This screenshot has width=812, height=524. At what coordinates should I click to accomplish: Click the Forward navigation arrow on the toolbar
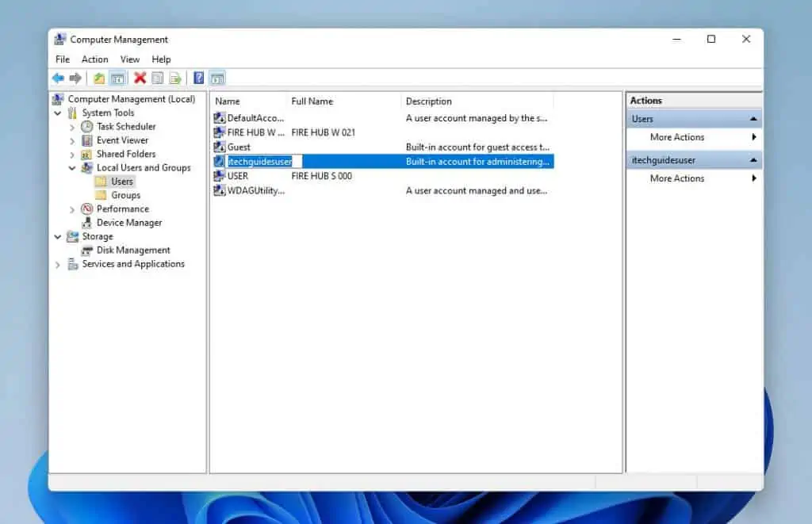(x=74, y=78)
